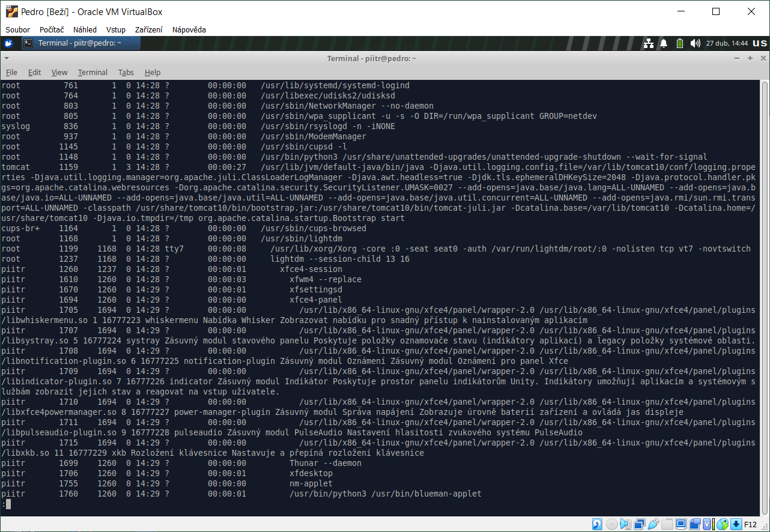The image size is (770, 532).
Task: Open the terminal Tabs menu
Action: (x=126, y=72)
